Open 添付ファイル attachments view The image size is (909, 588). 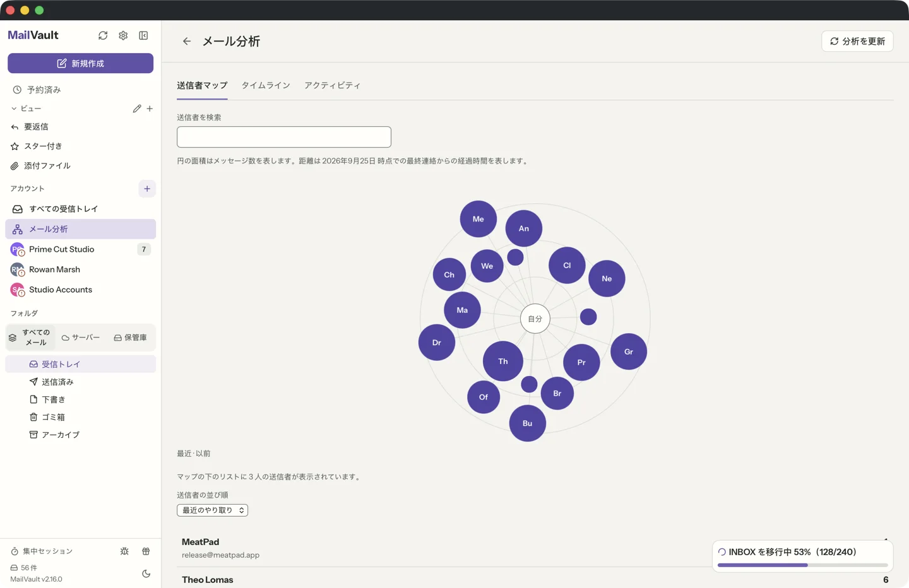[x=81, y=165]
